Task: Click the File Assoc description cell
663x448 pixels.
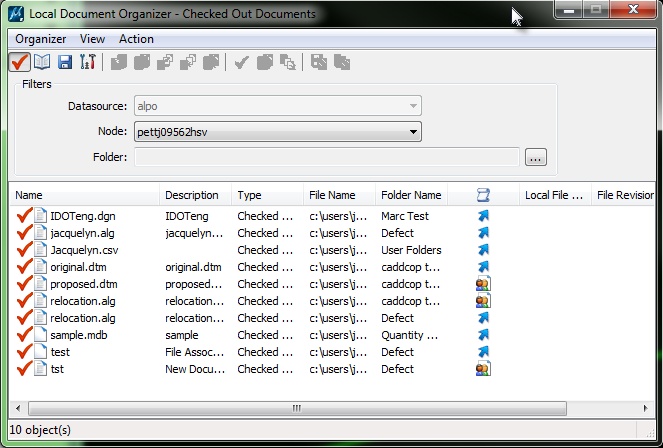Action: point(195,352)
